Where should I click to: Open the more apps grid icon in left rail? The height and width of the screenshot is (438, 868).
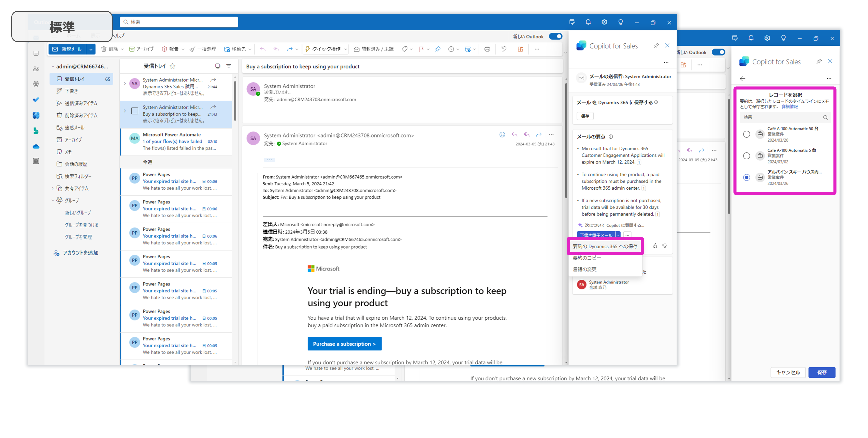(x=36, y=161)
